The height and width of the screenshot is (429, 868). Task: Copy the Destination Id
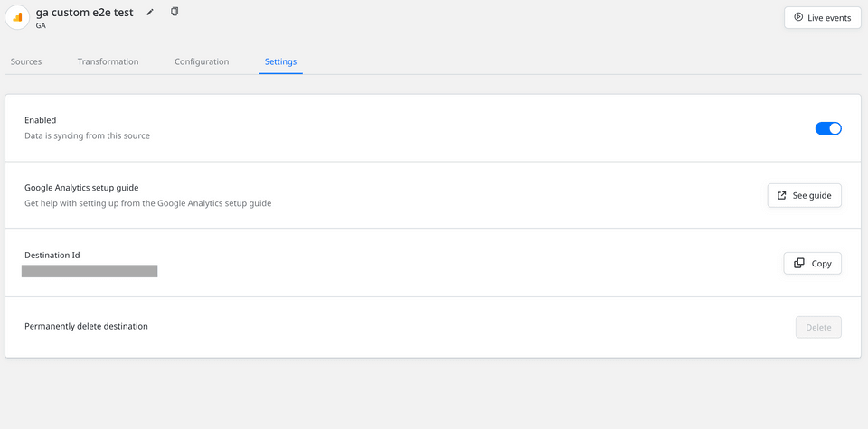(x=812, y=264)
